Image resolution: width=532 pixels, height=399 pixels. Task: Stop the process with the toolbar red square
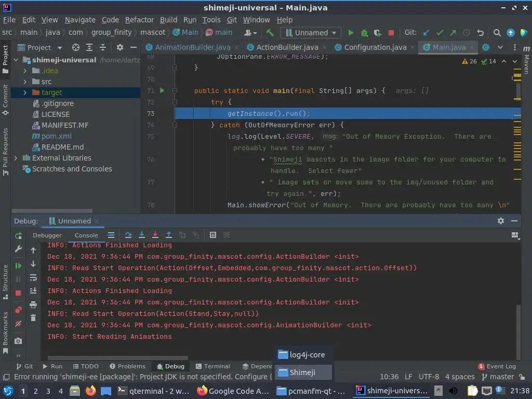(391, 33)
